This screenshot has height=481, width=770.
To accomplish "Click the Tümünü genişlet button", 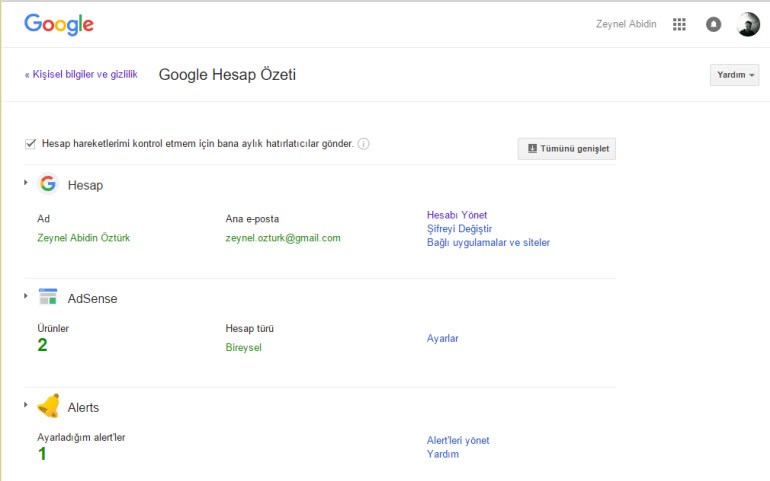I will pyautogui.click(x=567, y=148).
